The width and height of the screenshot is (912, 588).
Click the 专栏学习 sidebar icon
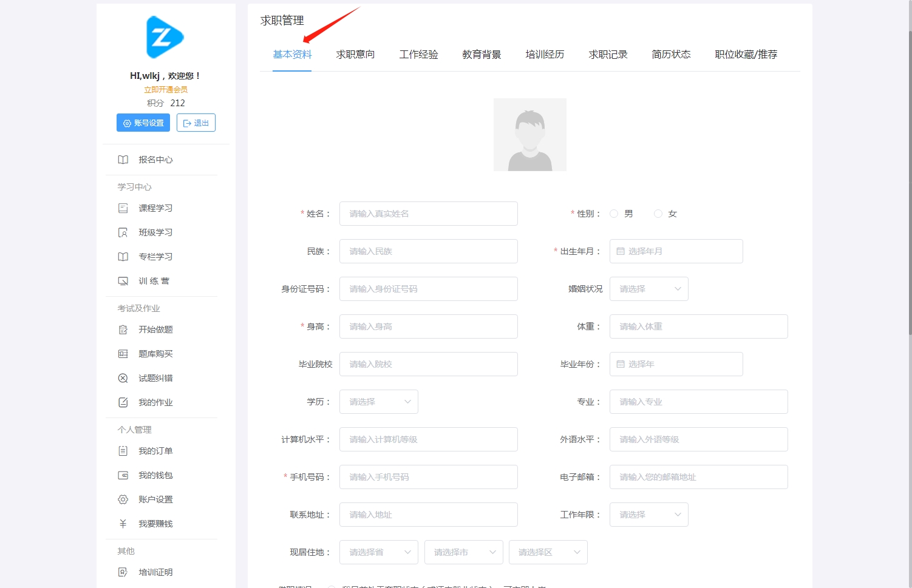[x=123, y=257]
